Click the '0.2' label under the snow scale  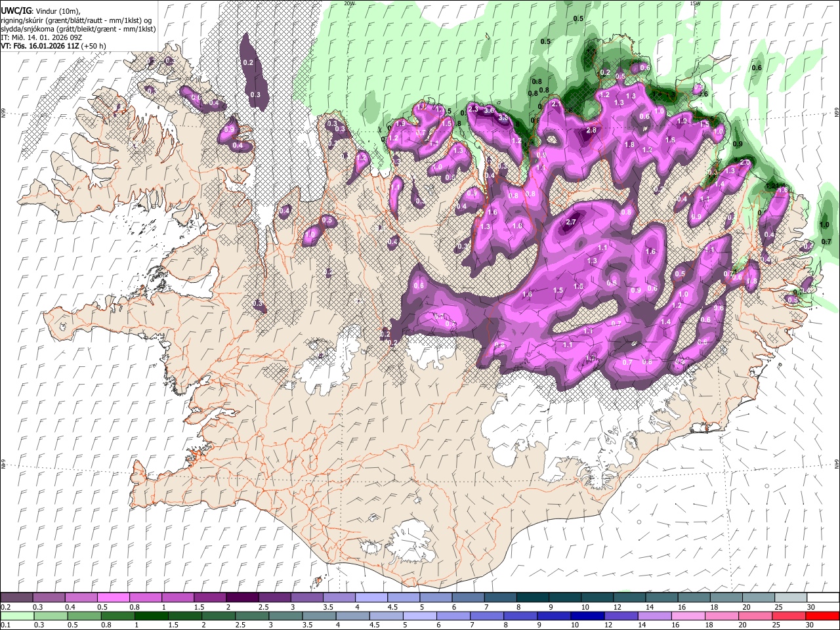coord(5,607)
